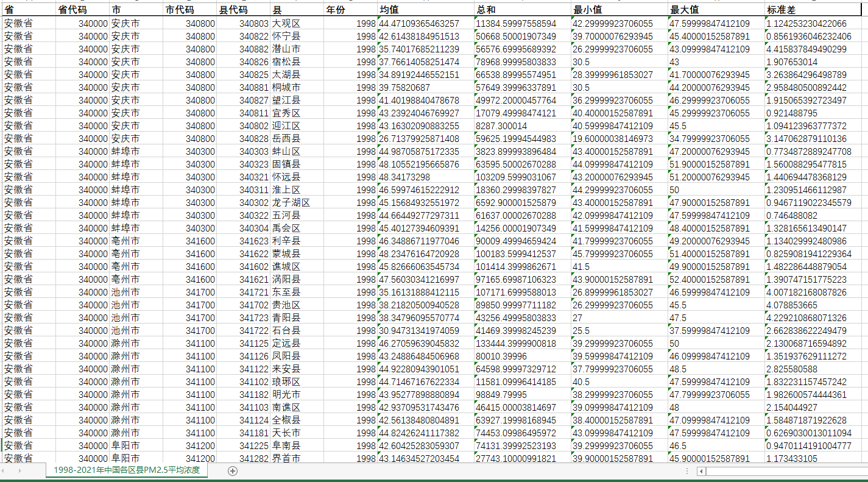Select the 最大值 header cell

click(716, 10)
